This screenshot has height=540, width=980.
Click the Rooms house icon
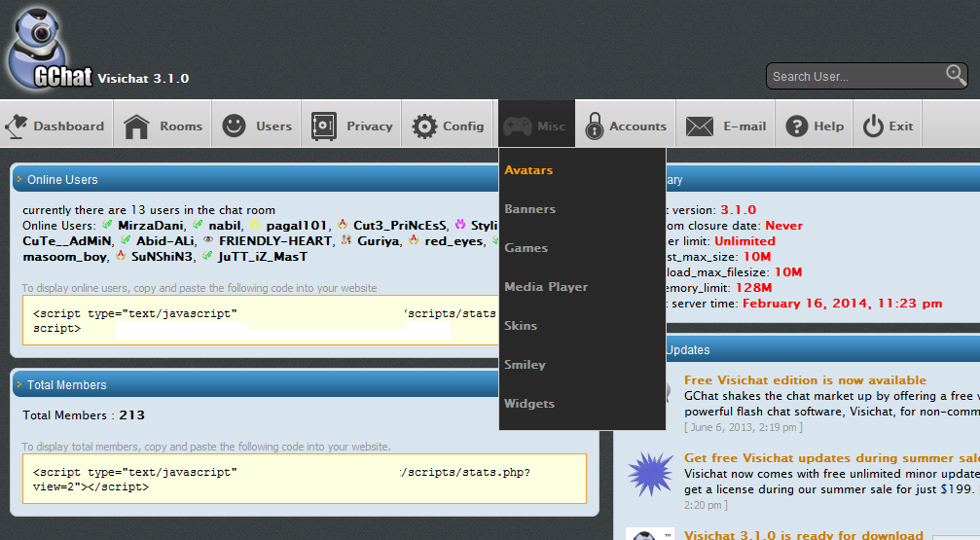coord(136,126)
